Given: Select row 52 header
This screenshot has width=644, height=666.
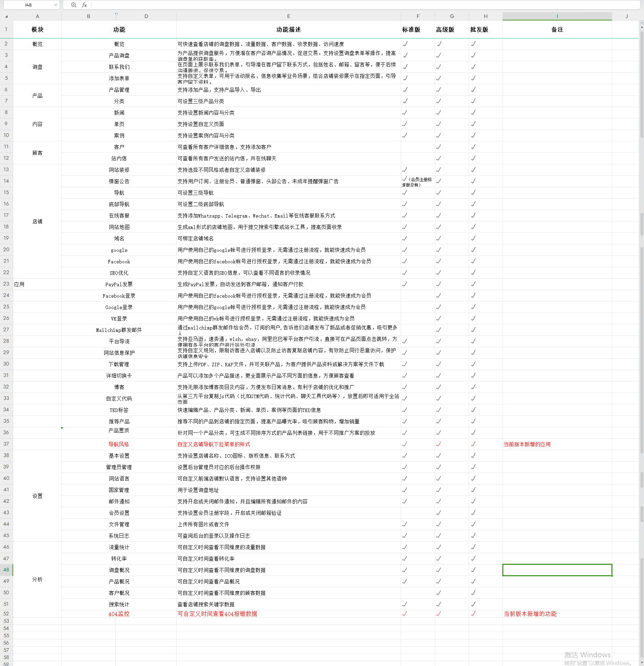Looking at the screenshot, I should (x=6, y=613).
